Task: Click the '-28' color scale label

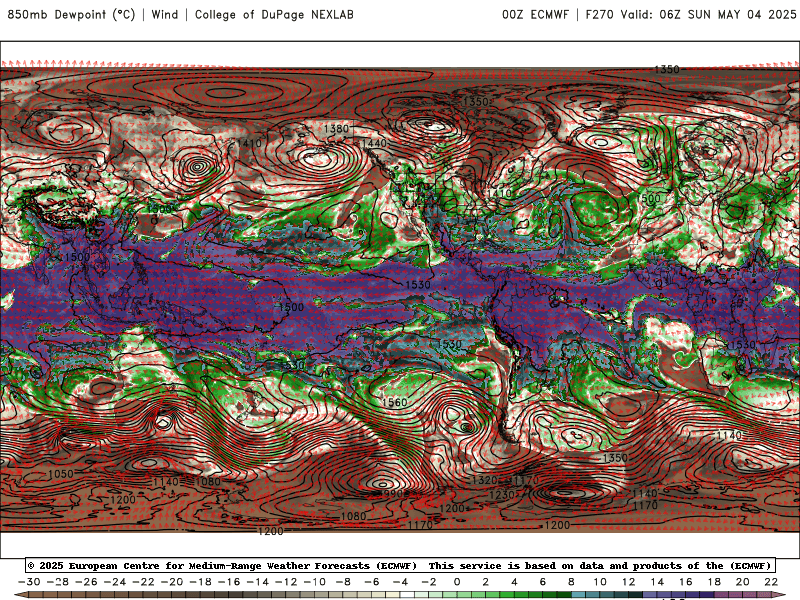Action: tap(58, 582)
